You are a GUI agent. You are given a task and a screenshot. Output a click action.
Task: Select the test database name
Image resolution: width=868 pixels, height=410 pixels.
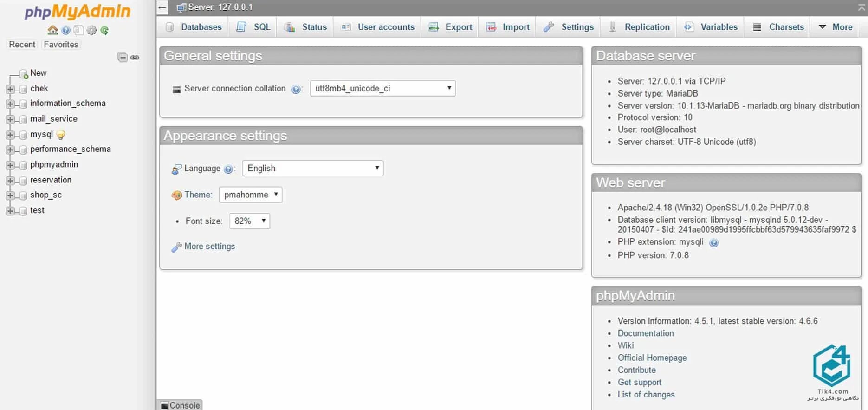37,210
